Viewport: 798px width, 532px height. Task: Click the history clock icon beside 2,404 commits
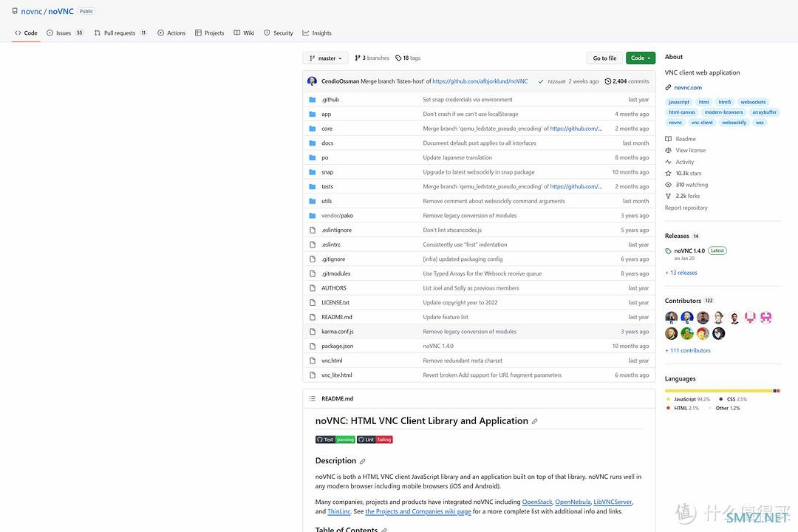point(607,81)
